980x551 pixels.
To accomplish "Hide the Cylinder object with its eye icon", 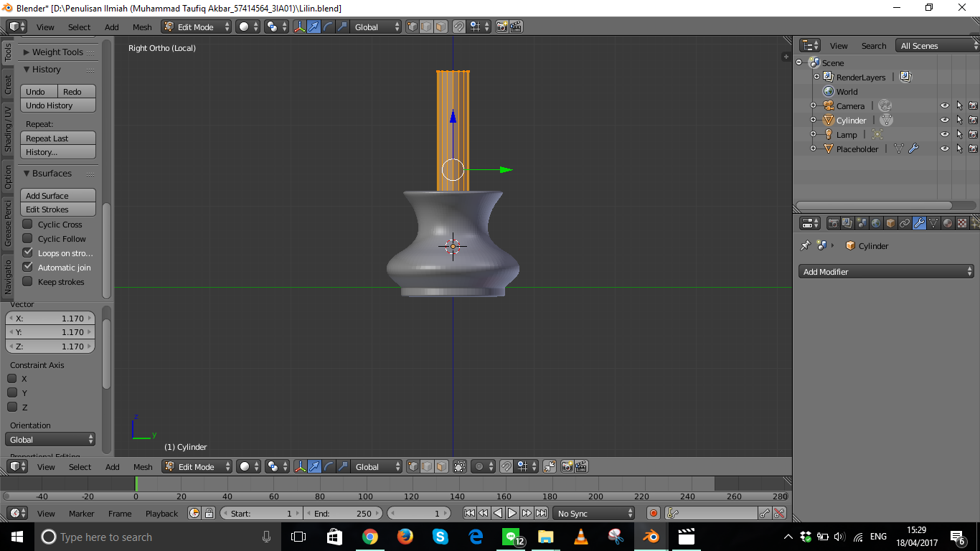I will click(945, 120).
